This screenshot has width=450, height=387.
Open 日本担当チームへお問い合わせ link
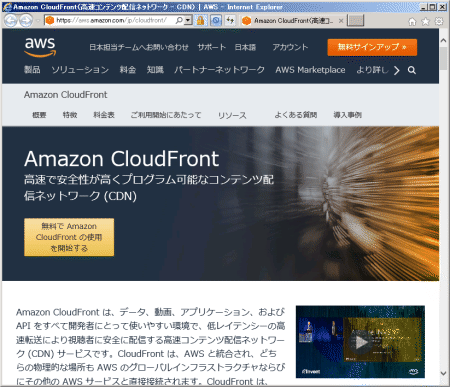point(139,47)
